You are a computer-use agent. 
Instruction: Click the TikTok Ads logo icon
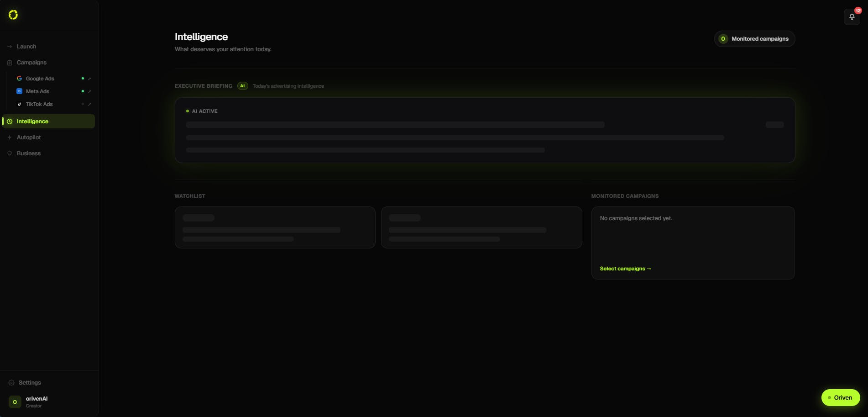coord(19,104)
